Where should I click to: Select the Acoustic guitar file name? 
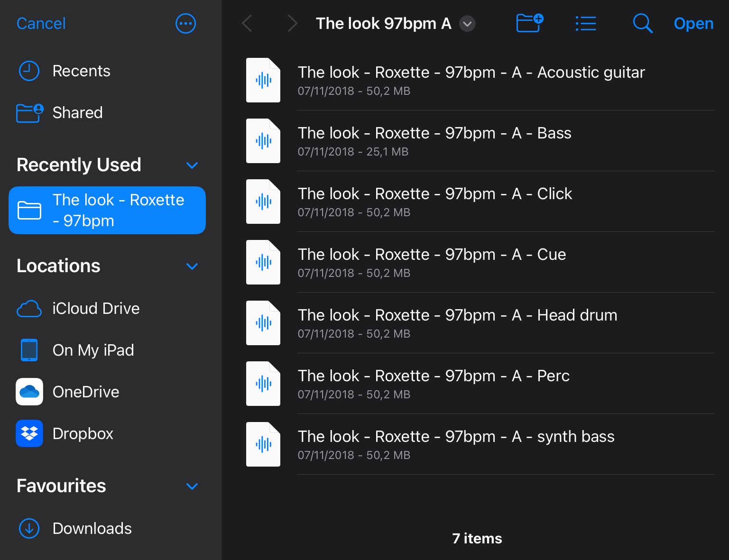[471, 72]
